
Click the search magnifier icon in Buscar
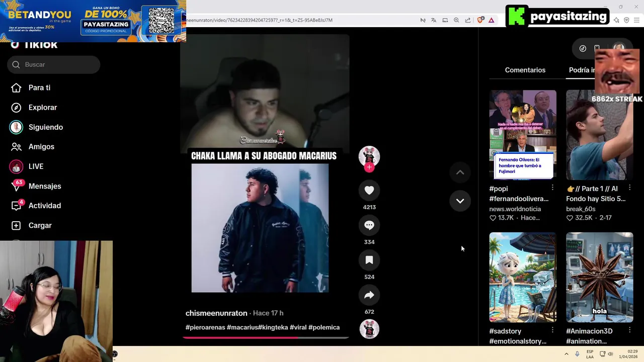point(16,64)
